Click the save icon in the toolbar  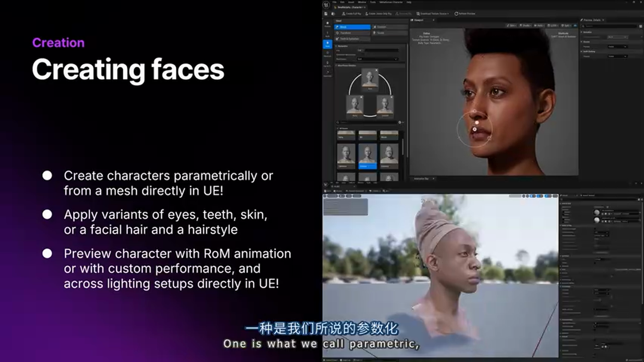pos(326,14)
